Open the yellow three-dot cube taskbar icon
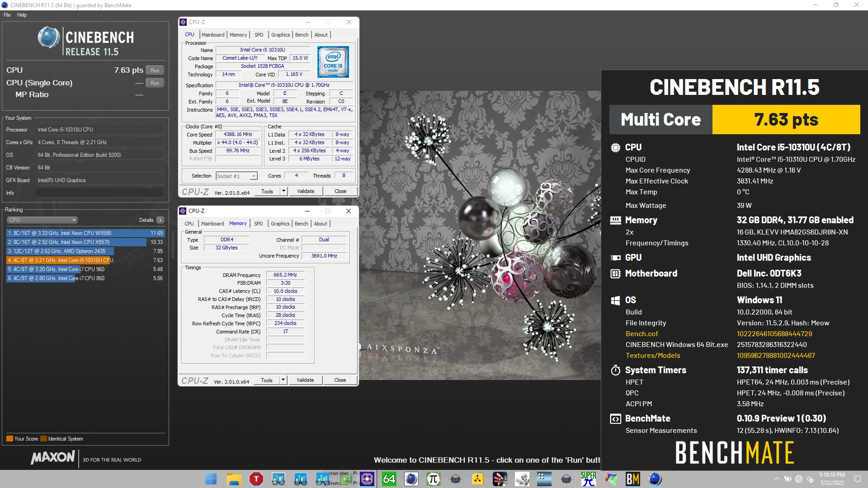 477,479
